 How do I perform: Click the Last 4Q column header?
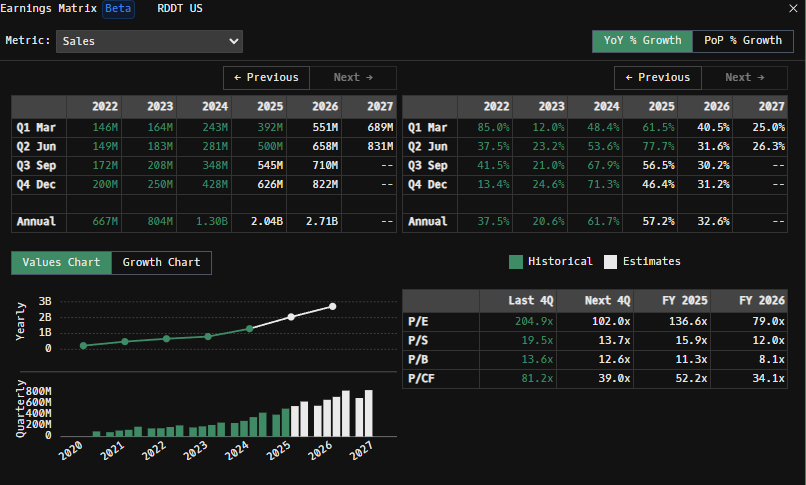[x=518, y=301]
